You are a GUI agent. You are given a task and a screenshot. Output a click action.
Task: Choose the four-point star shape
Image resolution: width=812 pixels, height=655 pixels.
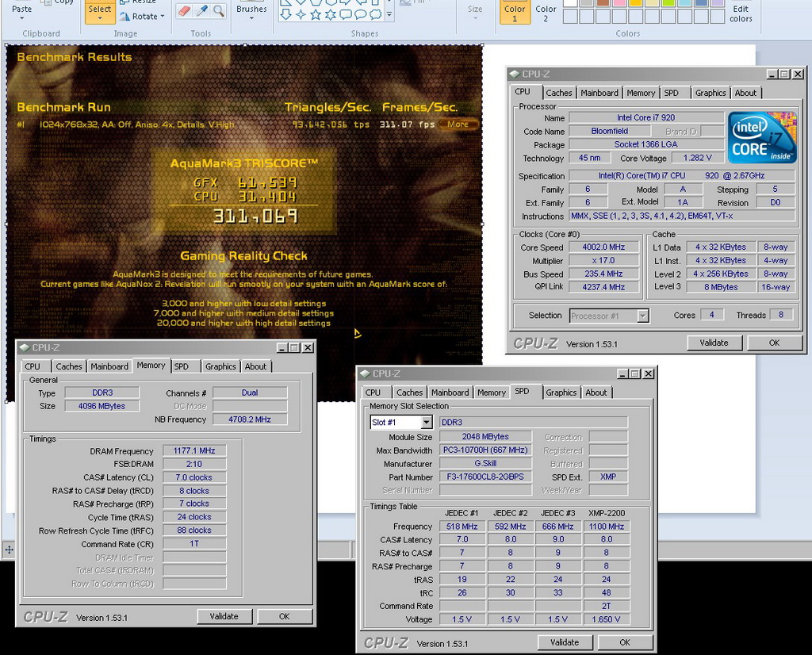point(301,14)
